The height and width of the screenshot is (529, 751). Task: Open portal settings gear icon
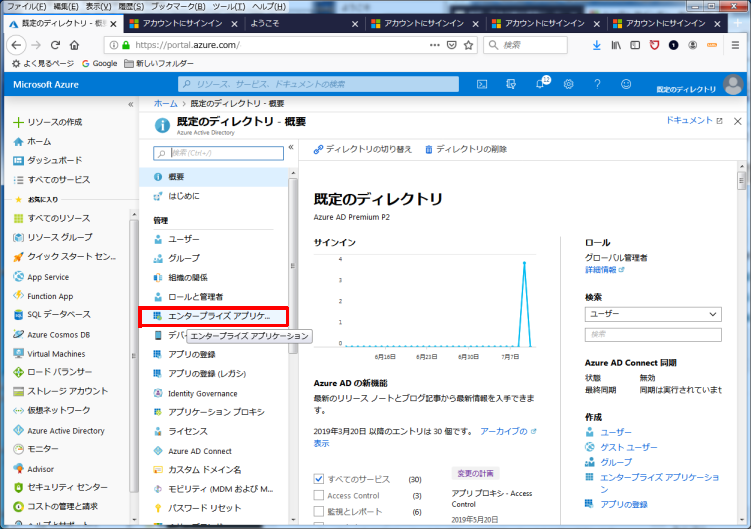pyautogui.click(x=569, y=84)
